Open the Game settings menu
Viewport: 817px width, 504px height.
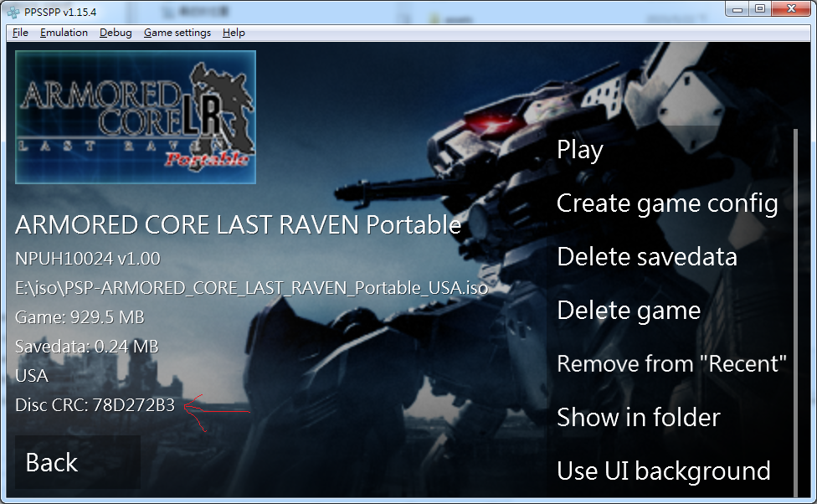pos(178,33)
